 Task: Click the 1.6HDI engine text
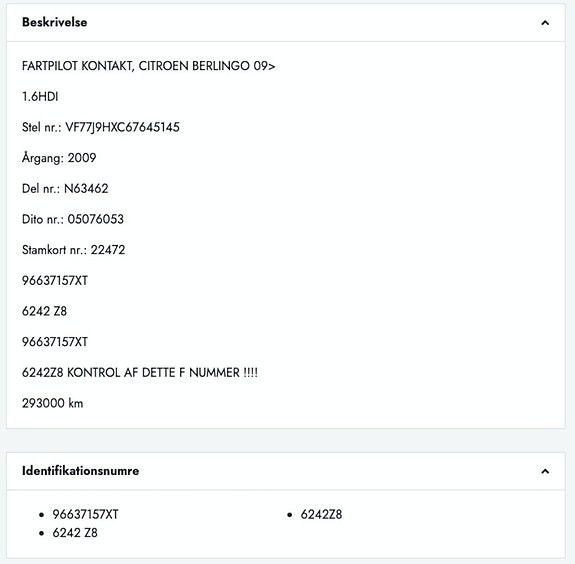(40, 97)
